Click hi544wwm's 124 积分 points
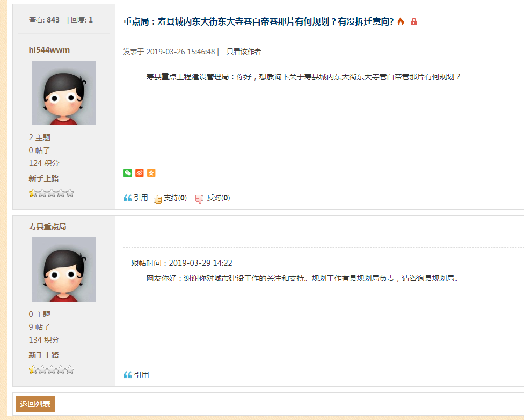Screen dimensions: 524x420 coord(44,163)
